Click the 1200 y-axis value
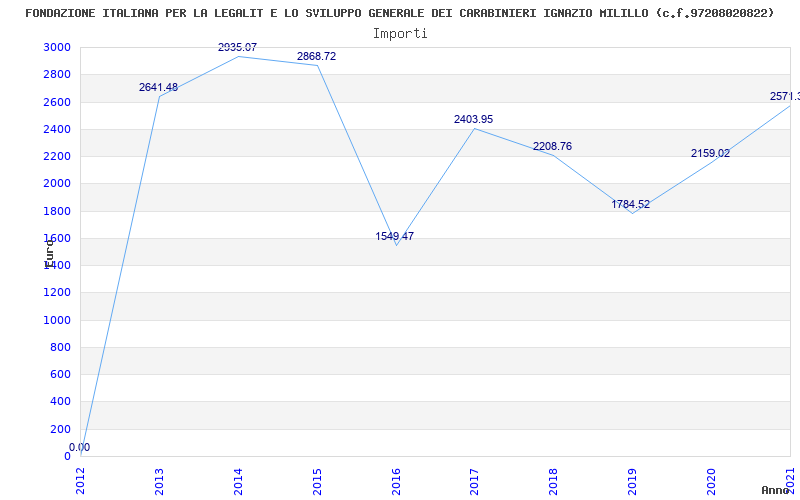The width and height of the screenshot is (800, 500). pos(57,292)
